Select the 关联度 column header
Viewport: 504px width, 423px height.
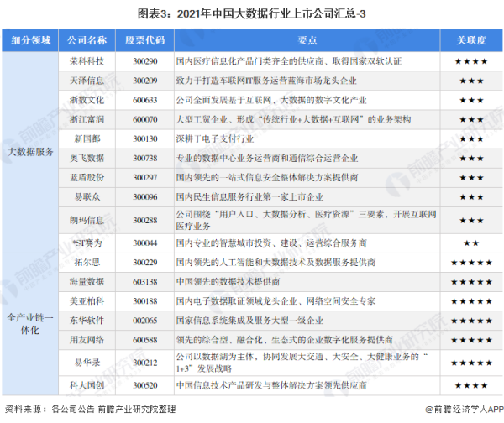[x=471, y=40]
